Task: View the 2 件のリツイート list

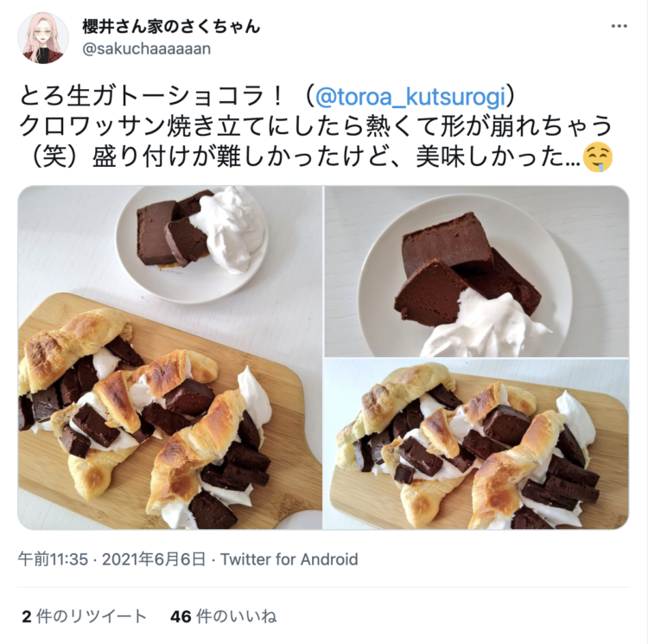Action: coord(85,616)
